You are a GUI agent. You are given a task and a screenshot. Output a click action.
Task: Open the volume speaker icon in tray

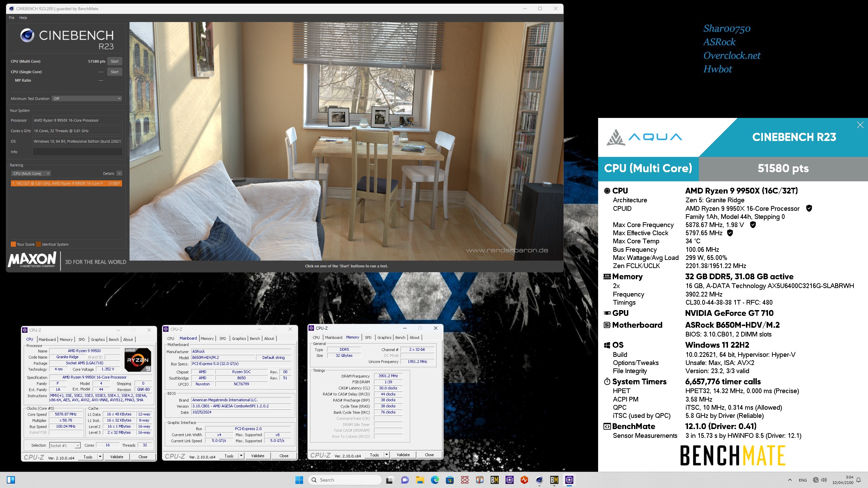pos(824,480)
